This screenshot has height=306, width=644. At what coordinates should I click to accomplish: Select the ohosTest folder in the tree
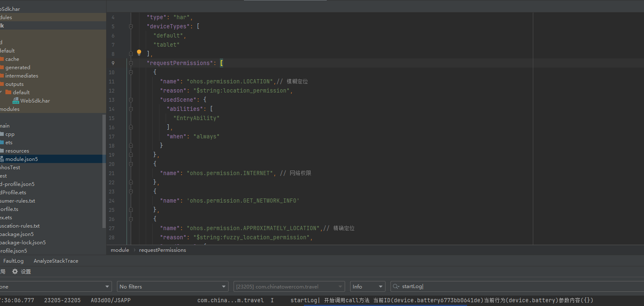click(10, 168)
